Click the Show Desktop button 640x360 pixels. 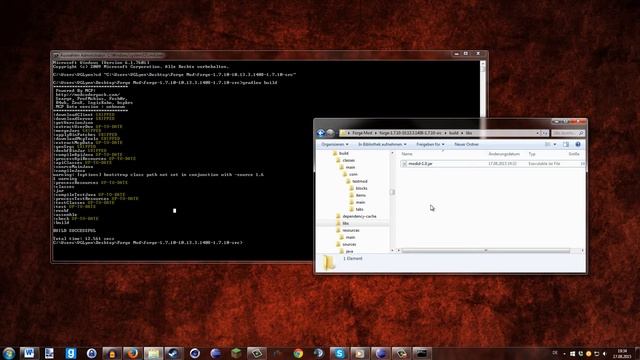pyautogui.click(x=637, y=353)
